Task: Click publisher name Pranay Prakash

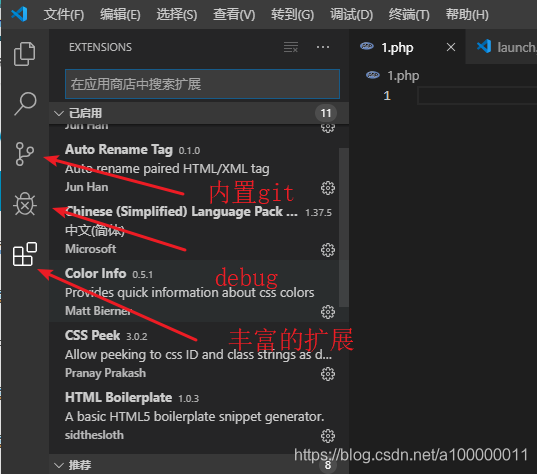Action: click(x=105, y=373)
